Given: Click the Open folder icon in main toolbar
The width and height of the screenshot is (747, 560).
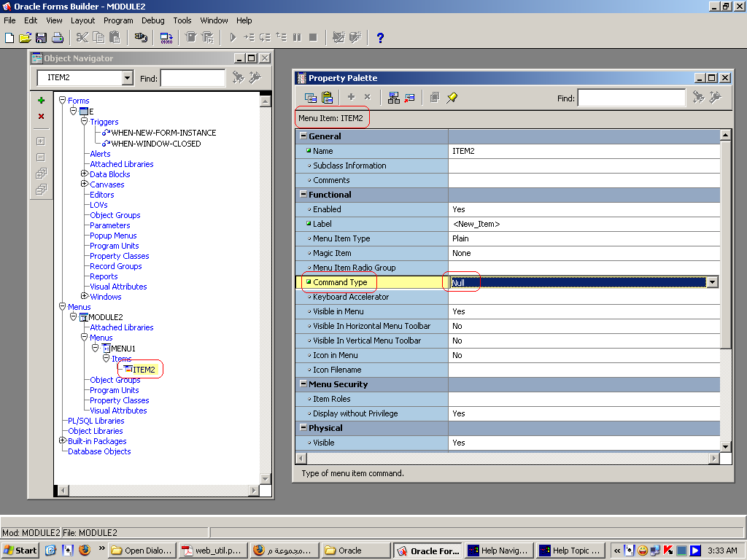Looking at the screenshot, I should click(26, 38).
